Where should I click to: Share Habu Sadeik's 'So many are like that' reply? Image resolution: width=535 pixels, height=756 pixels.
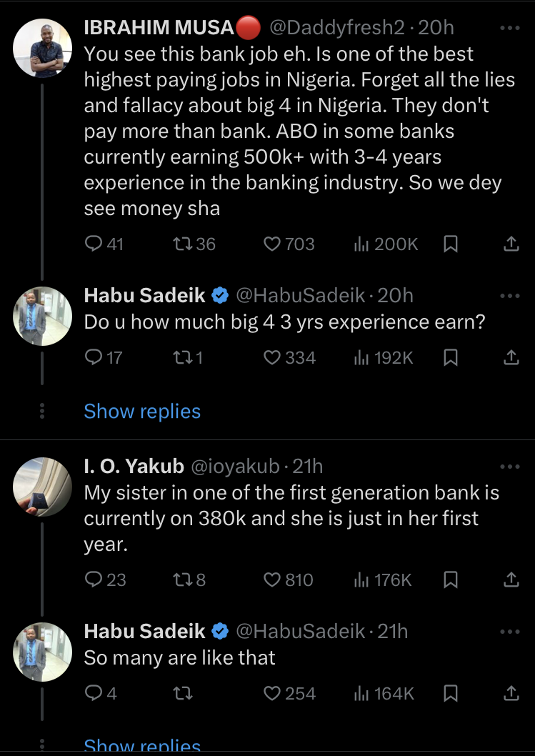point(511,693)
